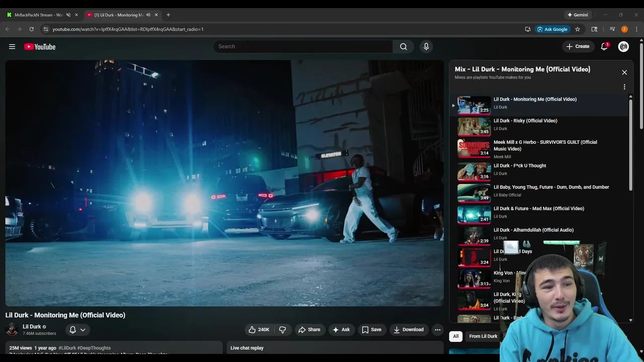Click the Create button
Viewport: 644px width, 362px height.
[578, 46]
